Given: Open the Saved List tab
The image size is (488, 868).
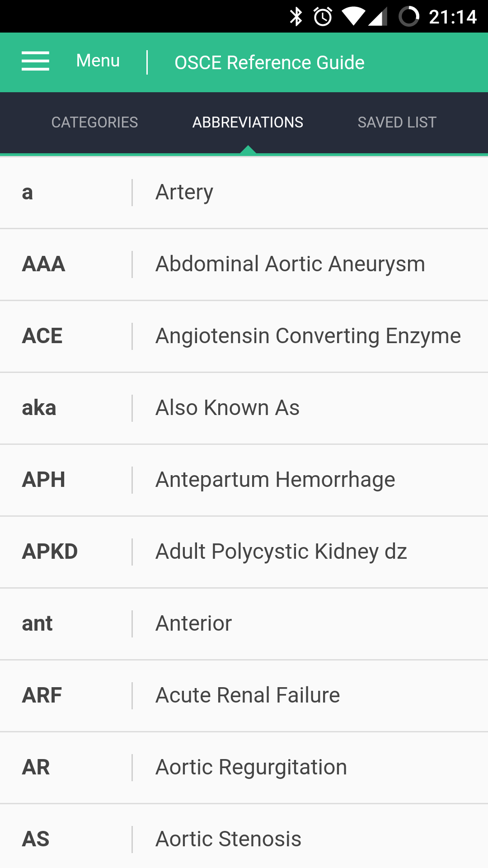Looking at the screenshot, I should (397, 123).
